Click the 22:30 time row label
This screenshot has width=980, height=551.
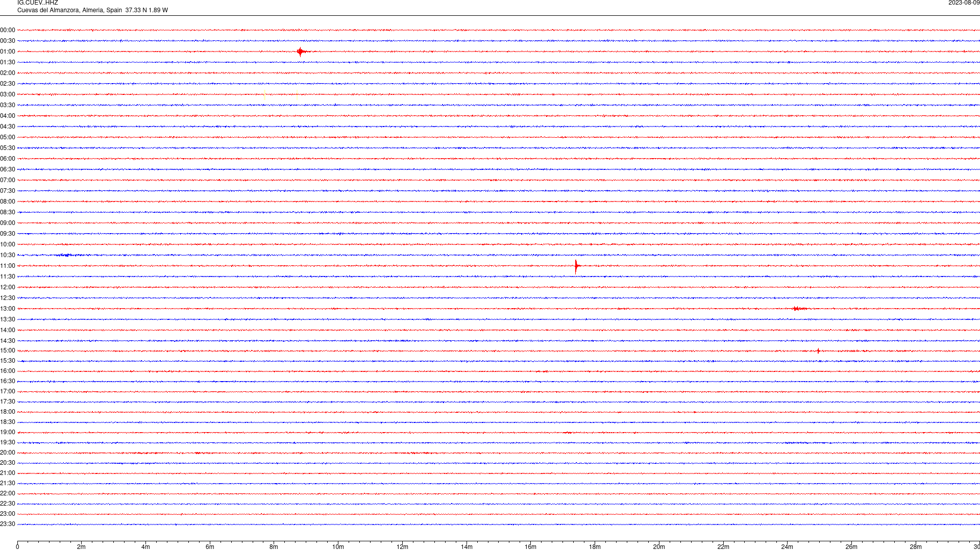point(8,504)
